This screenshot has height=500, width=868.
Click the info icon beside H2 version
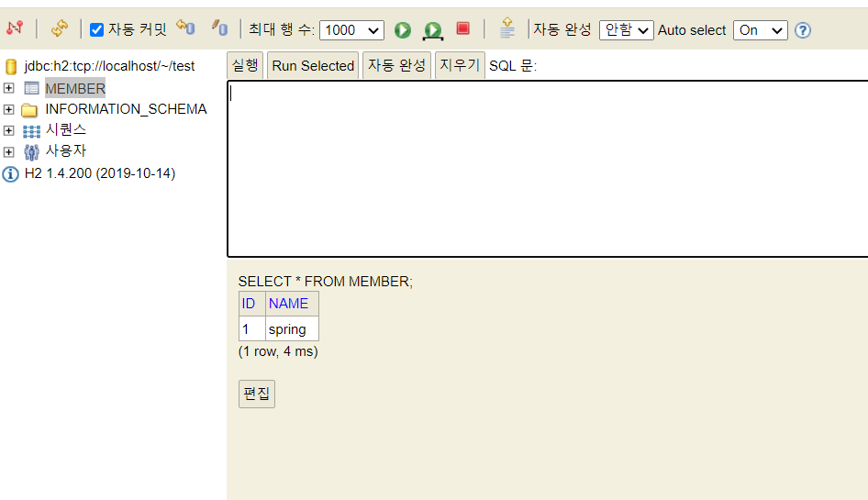[10, 174]
